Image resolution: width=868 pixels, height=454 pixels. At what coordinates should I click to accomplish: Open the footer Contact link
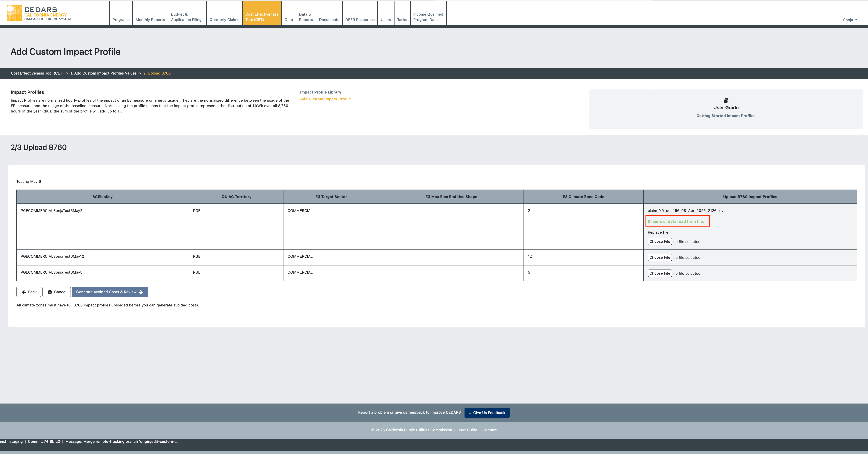pos(489,430)
